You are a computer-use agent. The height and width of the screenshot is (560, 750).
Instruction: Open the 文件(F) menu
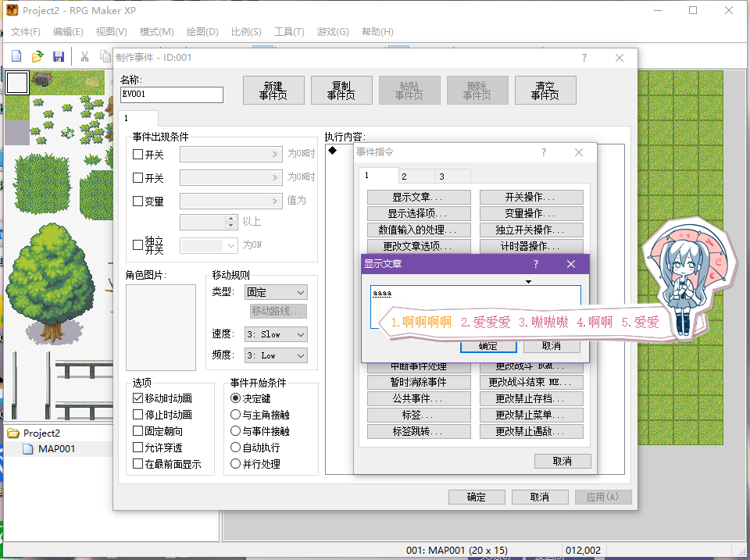25,31
